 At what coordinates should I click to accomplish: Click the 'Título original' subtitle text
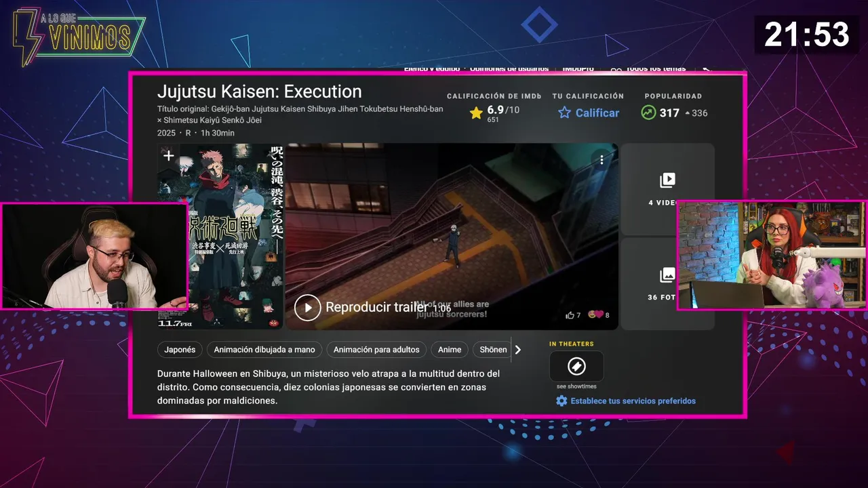click(x=300, y=115)
